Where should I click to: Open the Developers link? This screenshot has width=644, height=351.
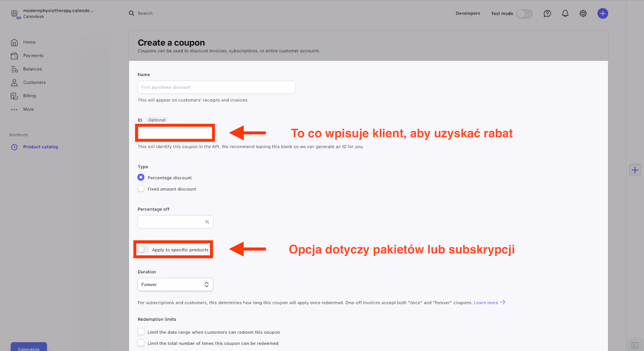[x=468, y=13]
